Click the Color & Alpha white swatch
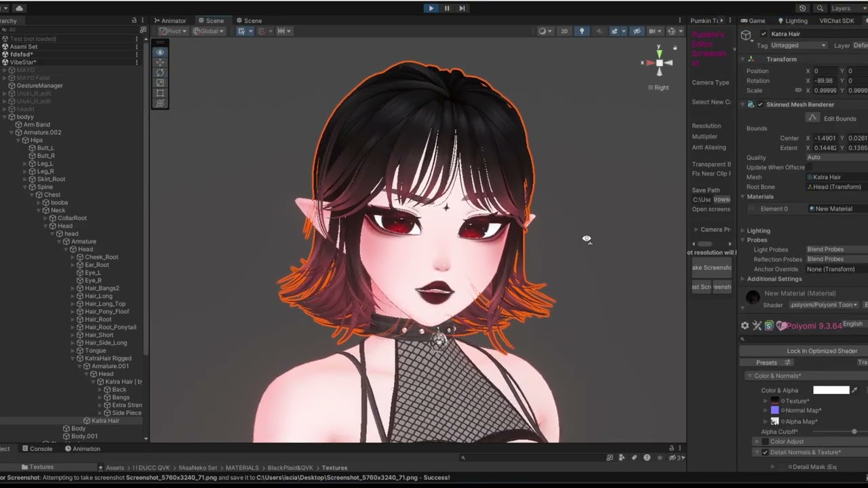Screen dimensions: 868x488 (x=831, y=390)
